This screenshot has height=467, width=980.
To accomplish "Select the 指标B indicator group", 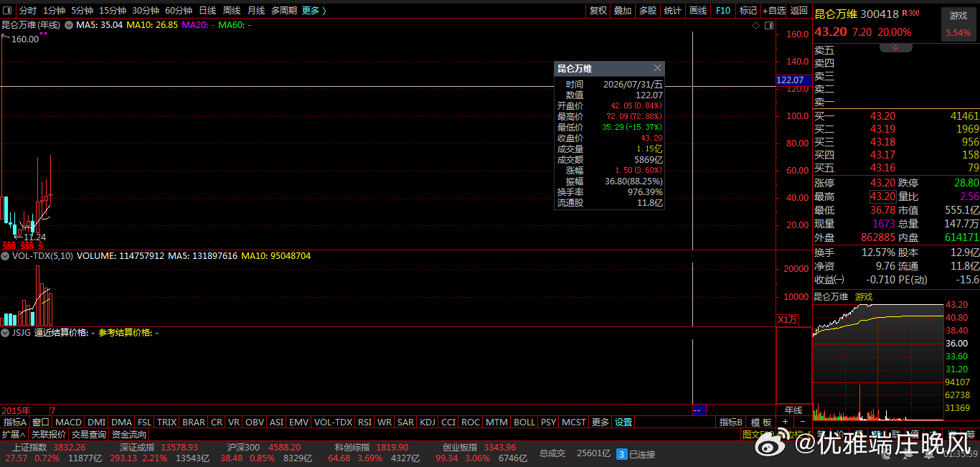I will [732, 423].
